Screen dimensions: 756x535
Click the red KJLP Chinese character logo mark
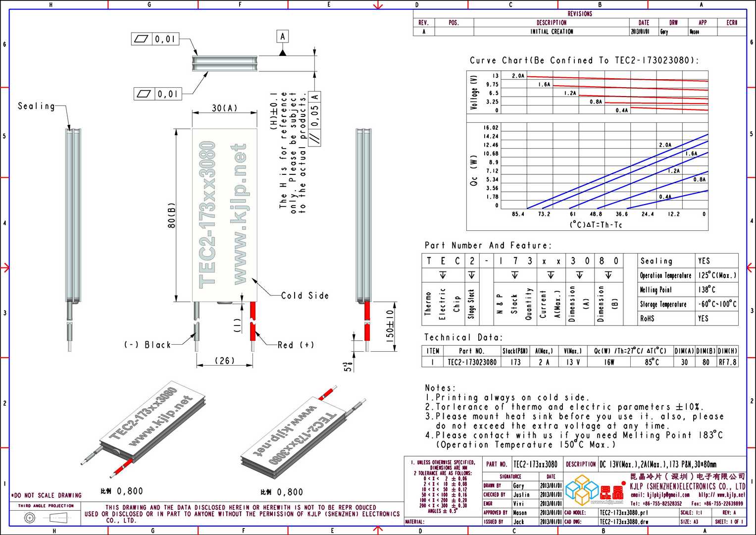[612, 491]
